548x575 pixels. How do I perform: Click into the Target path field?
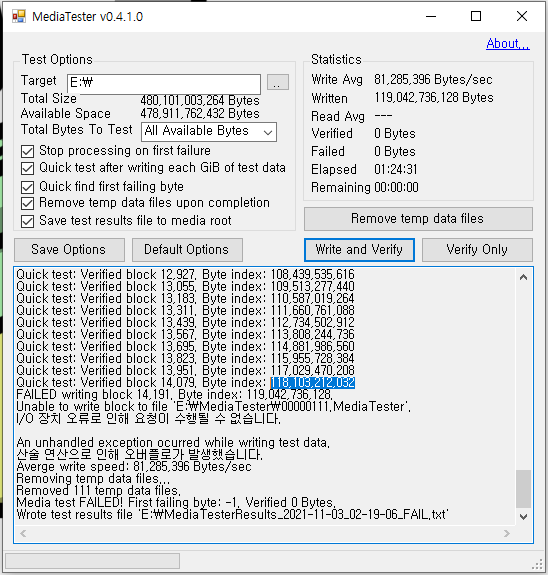point(164,83)
